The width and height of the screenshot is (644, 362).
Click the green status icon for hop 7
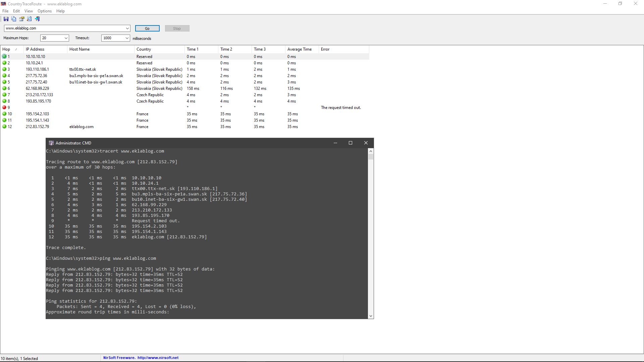click(4, 95)
